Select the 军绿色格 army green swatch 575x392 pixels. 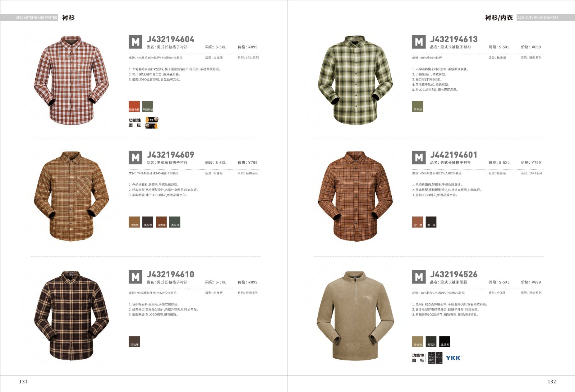148,106
